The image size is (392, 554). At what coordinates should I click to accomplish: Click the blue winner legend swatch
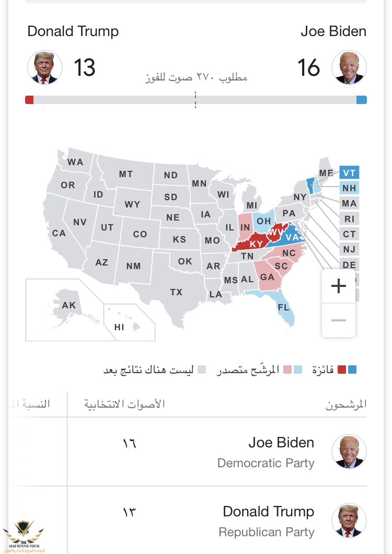click(352, 370)
